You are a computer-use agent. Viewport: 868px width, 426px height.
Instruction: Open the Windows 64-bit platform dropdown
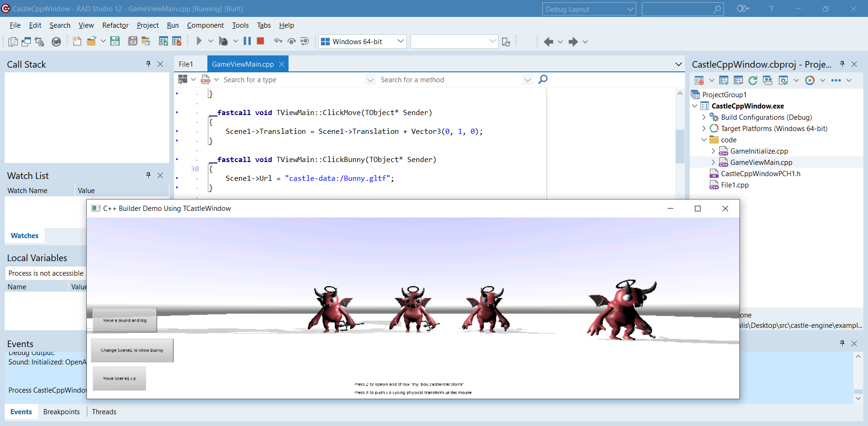point(400,41)
